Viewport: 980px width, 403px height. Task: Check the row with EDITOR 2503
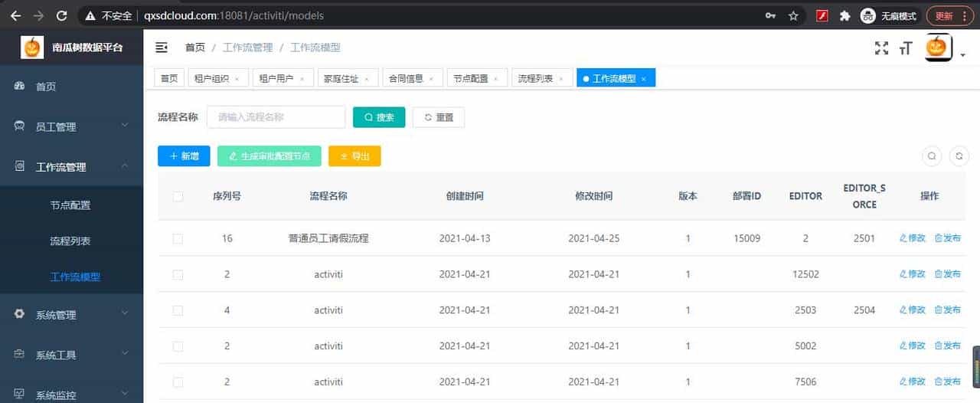coord(178,310)
